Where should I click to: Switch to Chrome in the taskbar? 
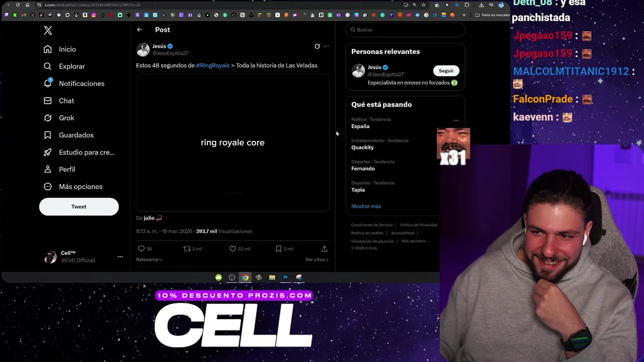click(x=245, y=278)
